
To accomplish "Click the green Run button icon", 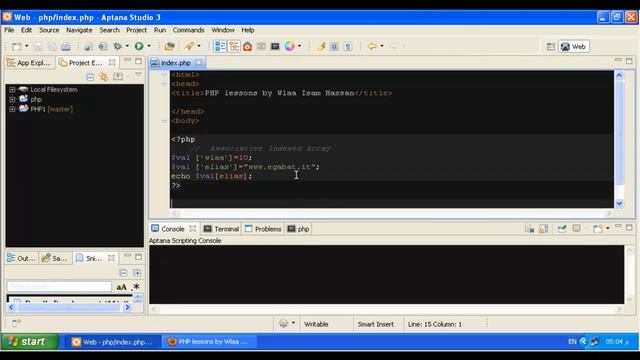I will point(139,46).
